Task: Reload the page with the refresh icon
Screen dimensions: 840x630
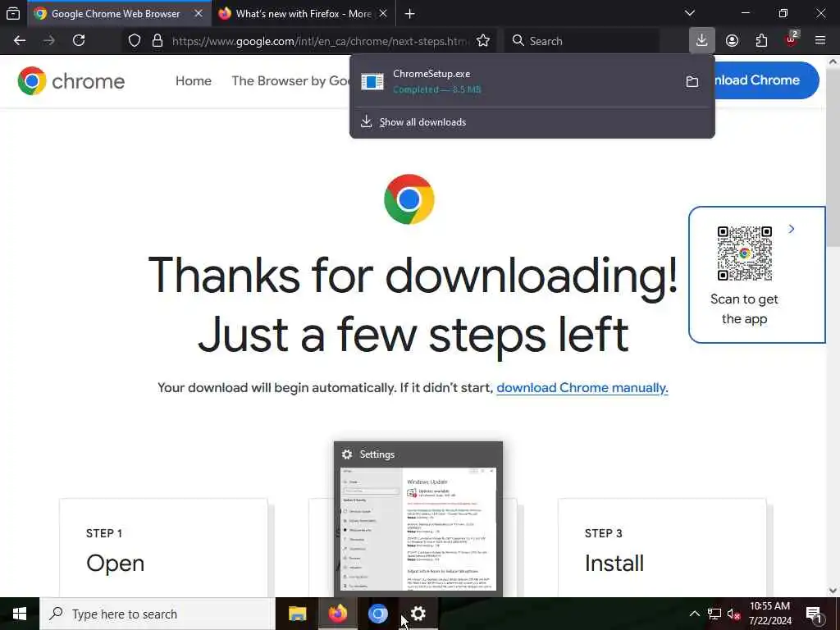Action: [79, 41]
